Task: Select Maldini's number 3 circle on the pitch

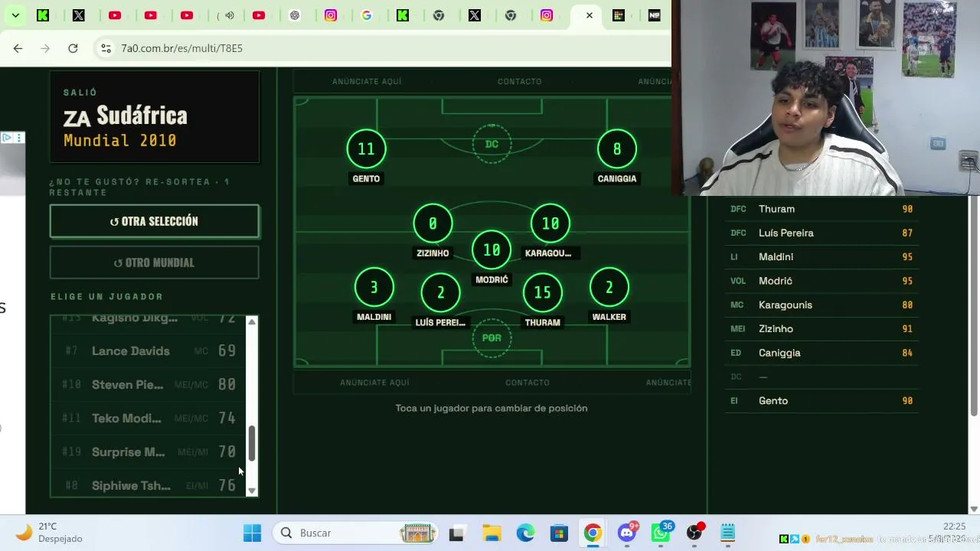Action: click(x=374, y=288)
